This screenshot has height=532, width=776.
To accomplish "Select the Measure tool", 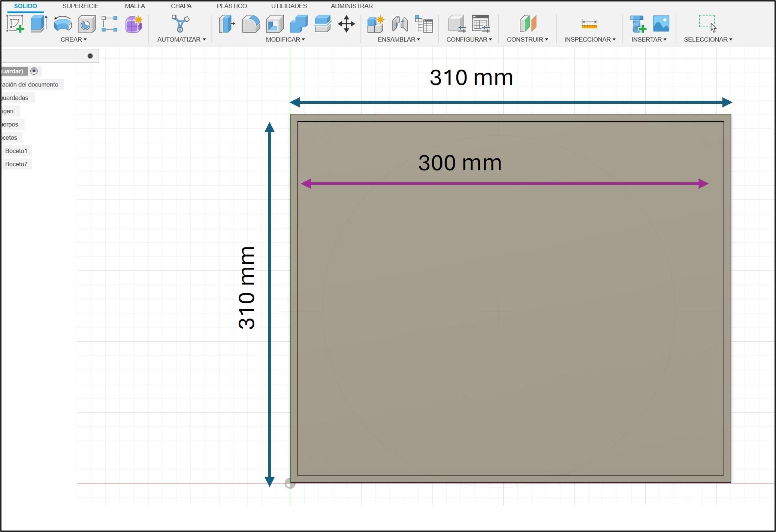I will pyautogui.click(x=589, y=24).
